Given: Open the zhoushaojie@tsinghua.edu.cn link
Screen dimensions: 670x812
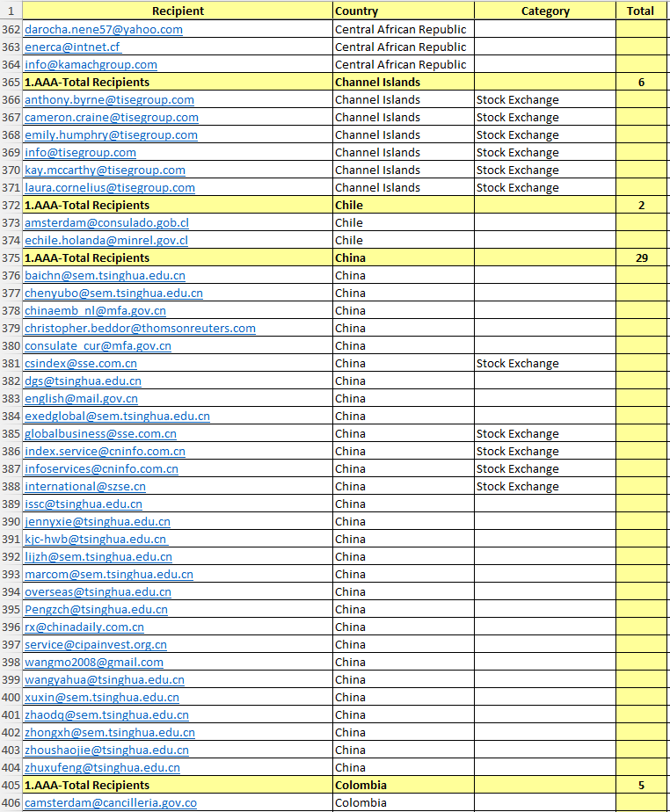Looking at the screenshot, I should pyautogui.click(x=106, y=751).
